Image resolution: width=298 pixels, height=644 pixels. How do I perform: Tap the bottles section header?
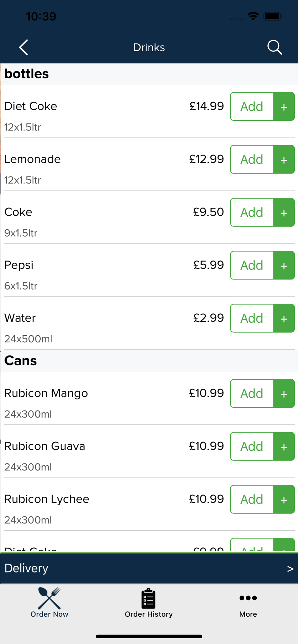149,74
